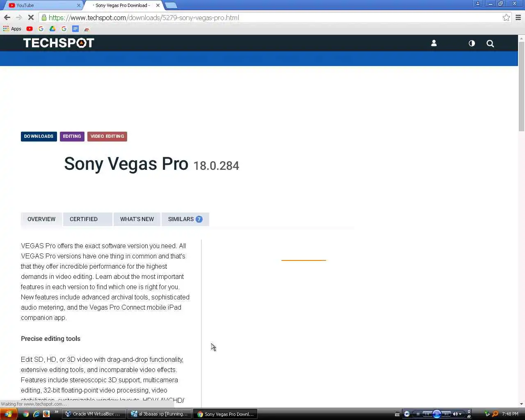
Task: Open the second Google bookmark
Action: pyautogui.click(x=64, y=29)
